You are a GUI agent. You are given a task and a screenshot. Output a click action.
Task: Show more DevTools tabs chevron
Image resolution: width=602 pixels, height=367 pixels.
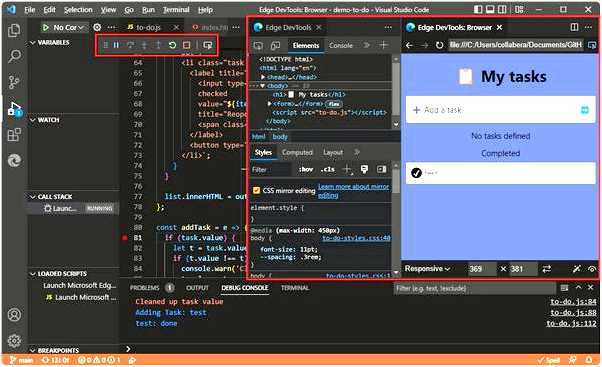pos(366,45)
